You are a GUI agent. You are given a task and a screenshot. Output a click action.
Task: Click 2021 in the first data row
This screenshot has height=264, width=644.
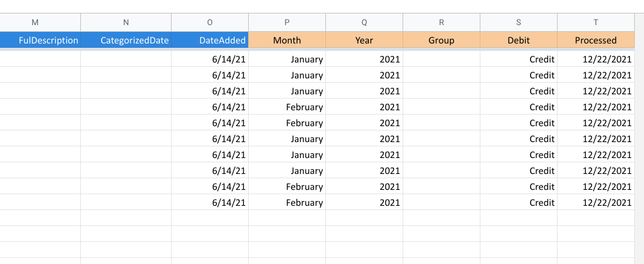coord(365,59)
